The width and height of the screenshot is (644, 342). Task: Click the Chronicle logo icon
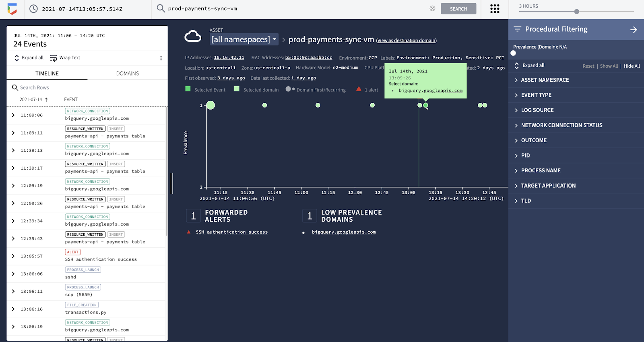(12, 9)
